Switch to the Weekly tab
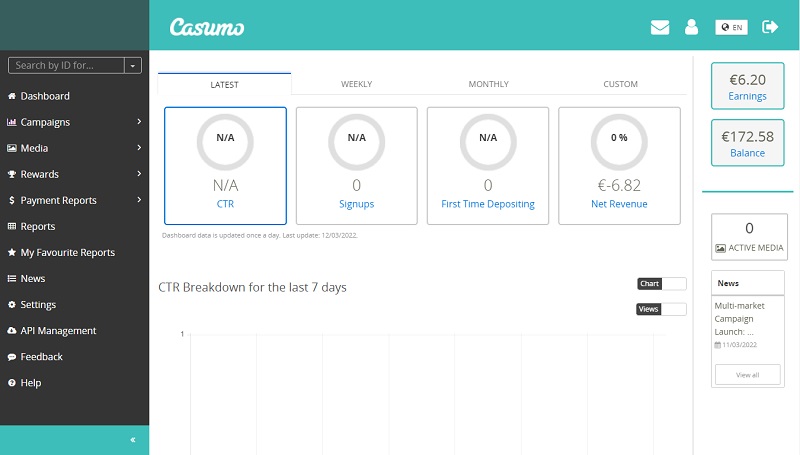The width and height of the screenshot is (800, 455). point(356,84)
